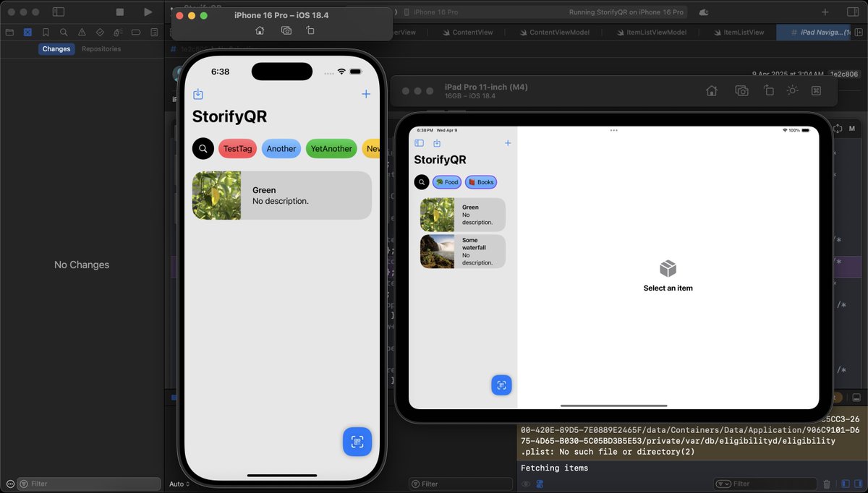This screenshot has height=493, width=868.
Task: Open filter options ellipsis in navigator
Action: point(9,484)
